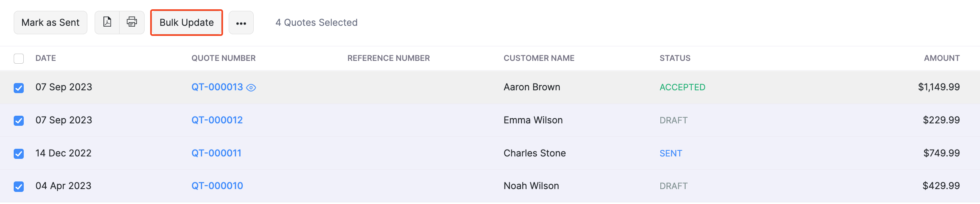This screenshot has height=204, width=980.
Task: Deselect the Noah Wilson quote checkbox
Action: 19,186
